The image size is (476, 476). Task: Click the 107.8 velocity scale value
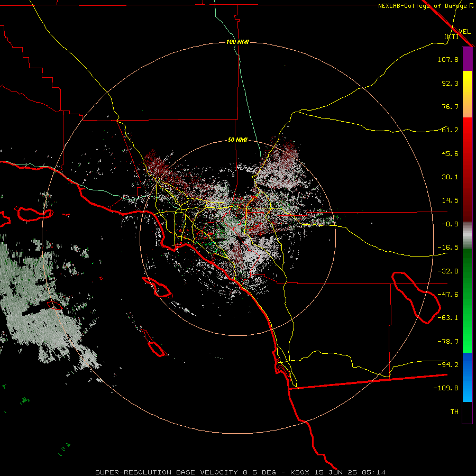(x=448, y=59)
